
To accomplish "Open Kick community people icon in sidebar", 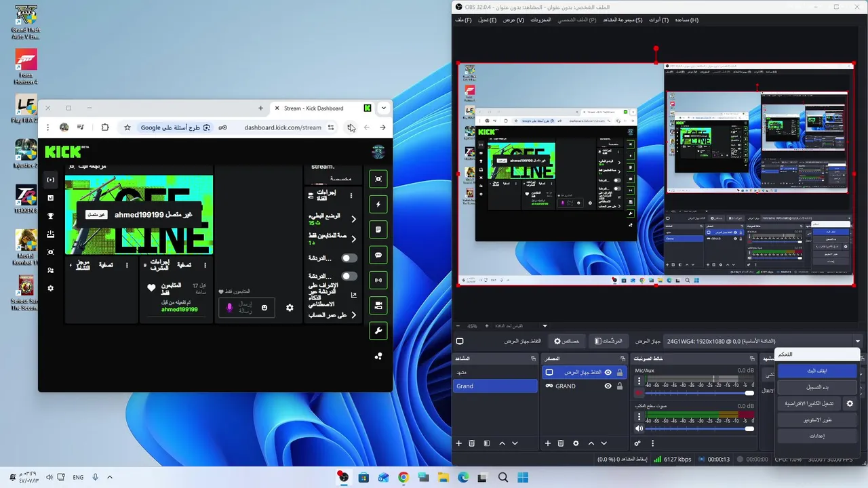I will pos(50,270).
